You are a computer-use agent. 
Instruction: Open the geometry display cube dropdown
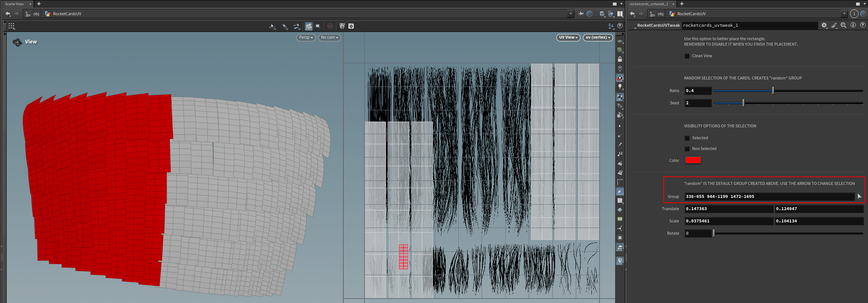603,14
